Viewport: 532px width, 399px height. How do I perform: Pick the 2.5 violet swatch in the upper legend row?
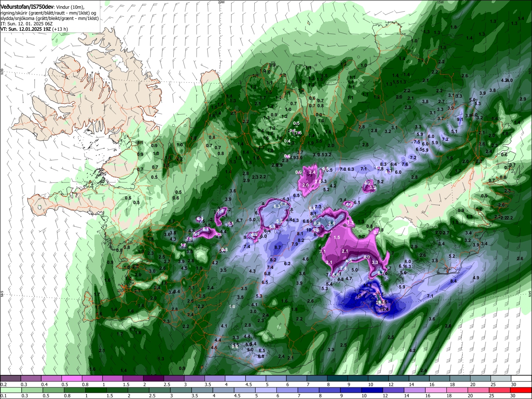[x=174, y=378]
